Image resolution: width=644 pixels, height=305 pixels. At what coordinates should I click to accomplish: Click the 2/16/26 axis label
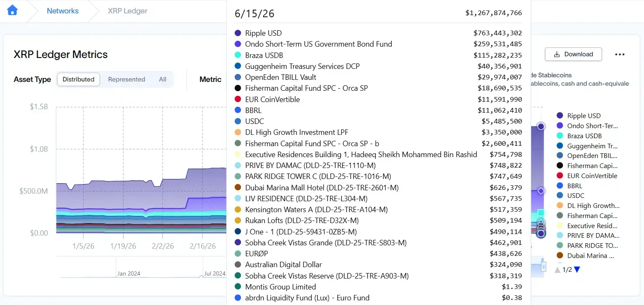203,246
